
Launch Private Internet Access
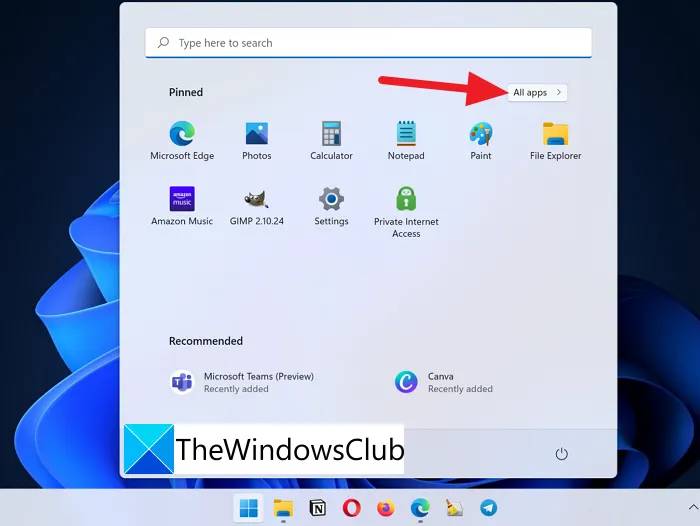point(406,212)
